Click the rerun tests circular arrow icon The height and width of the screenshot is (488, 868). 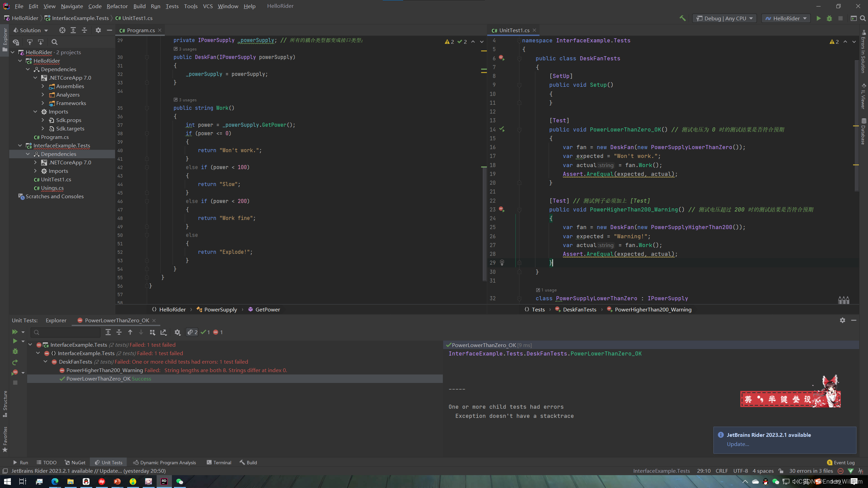tap(15, 362)
